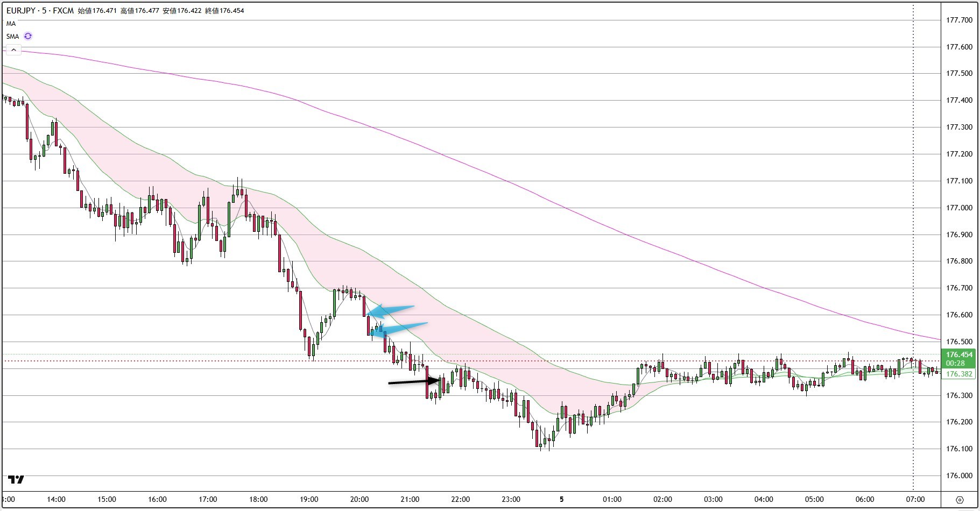The image size is (980, 511).
Task: Collapse the indicator legend with chevron
Action: point(13,50)
